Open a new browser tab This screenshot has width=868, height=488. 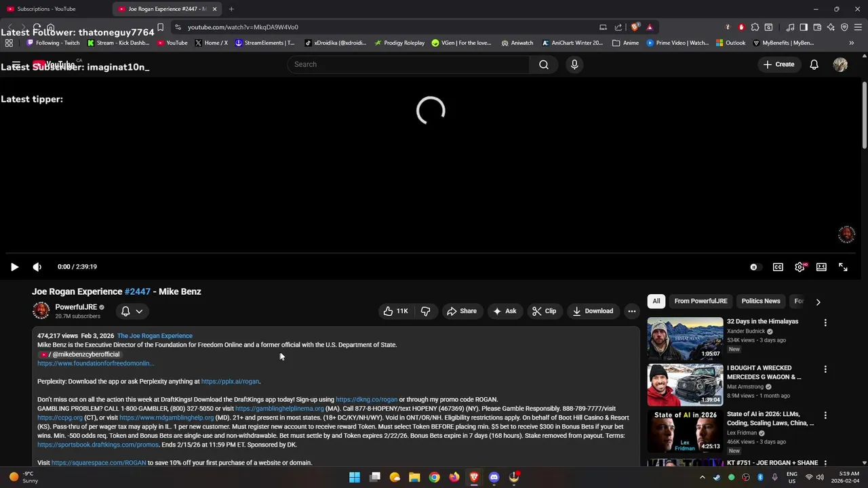231,9
